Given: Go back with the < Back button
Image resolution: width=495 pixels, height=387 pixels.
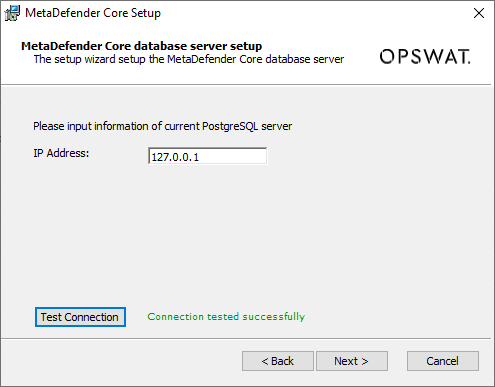Looking at the screenshot, I should (x=278, y=361).
